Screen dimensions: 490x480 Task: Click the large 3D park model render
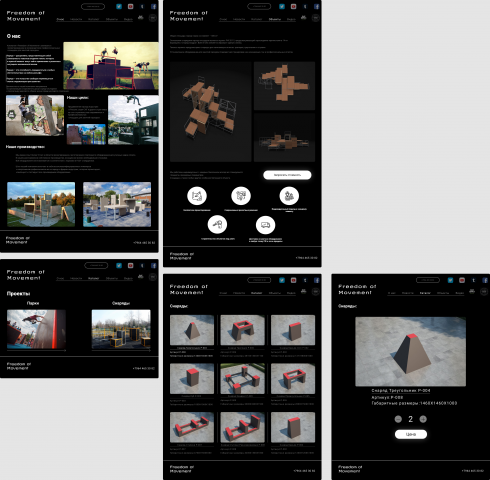click(x=211, y=112)
